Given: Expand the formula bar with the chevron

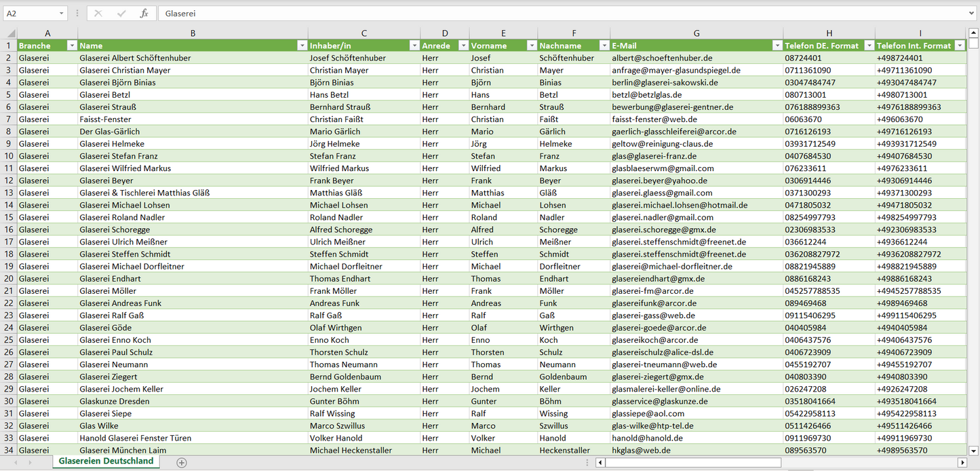Looking at the screenshot, I should [x=973, y=14].
